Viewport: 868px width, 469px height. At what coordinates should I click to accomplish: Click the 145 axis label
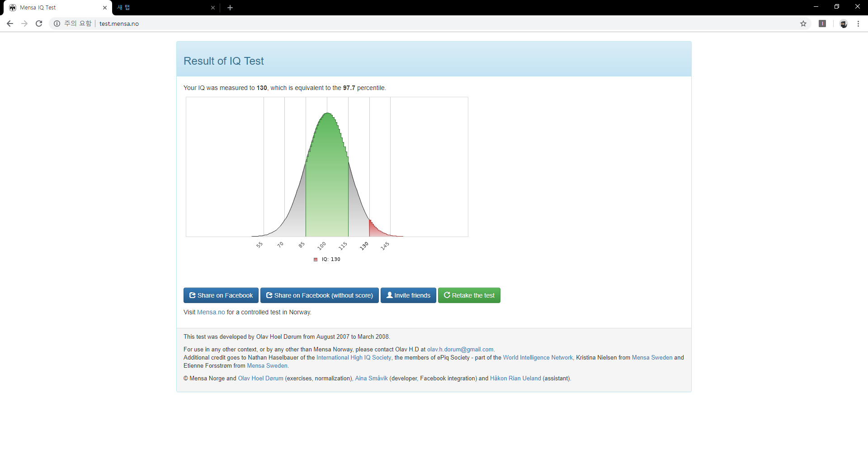point(385,246)
